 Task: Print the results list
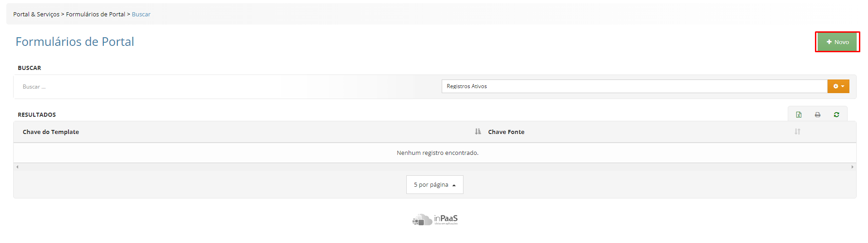(818, 114)
